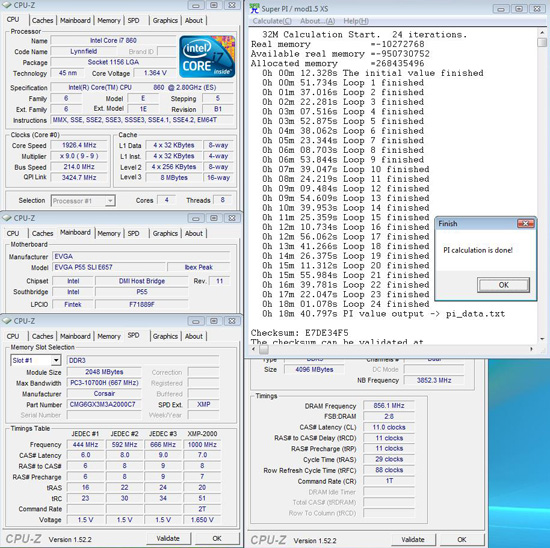550x548 pixels.
Task: Click the CAS# Latency 11.0 clocks value
Action: 389,427
